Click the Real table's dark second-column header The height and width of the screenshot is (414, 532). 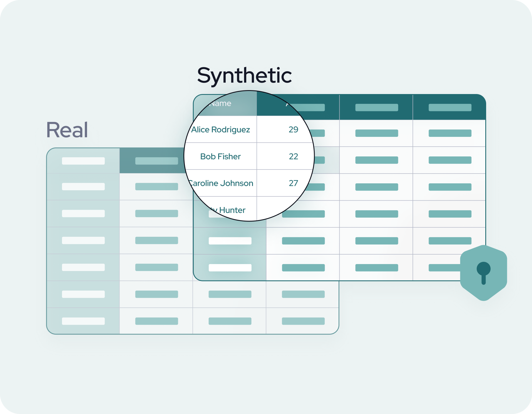coord(156,161)
